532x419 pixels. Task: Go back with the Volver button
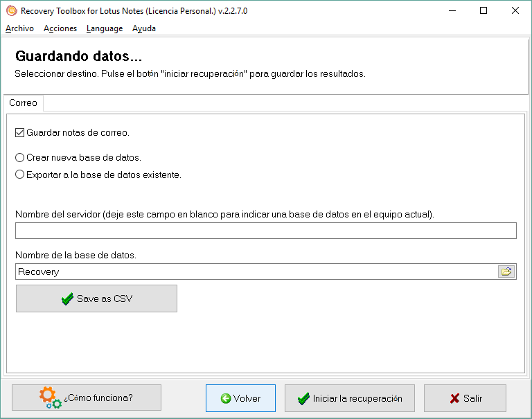click(240, 398)
